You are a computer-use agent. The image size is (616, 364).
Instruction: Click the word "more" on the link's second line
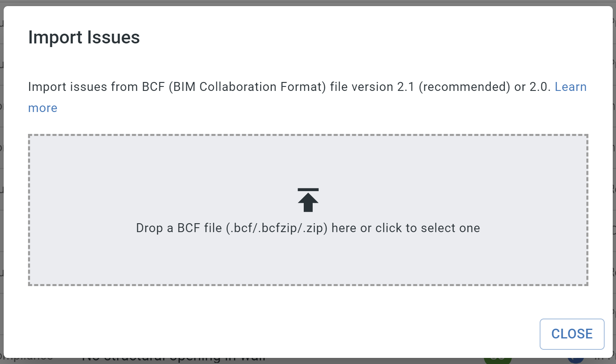[43, 108]
